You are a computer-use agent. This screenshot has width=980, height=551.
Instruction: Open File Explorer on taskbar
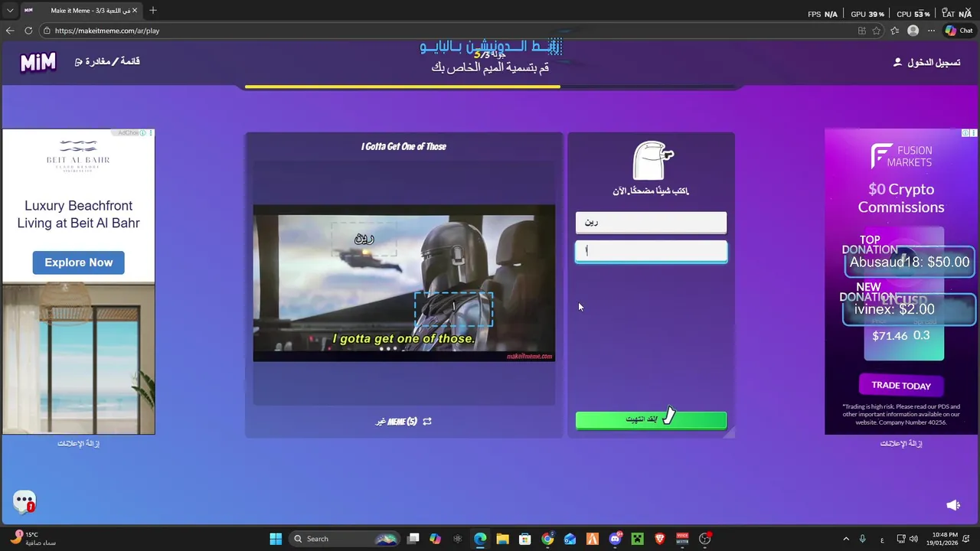tap(502, 539)
